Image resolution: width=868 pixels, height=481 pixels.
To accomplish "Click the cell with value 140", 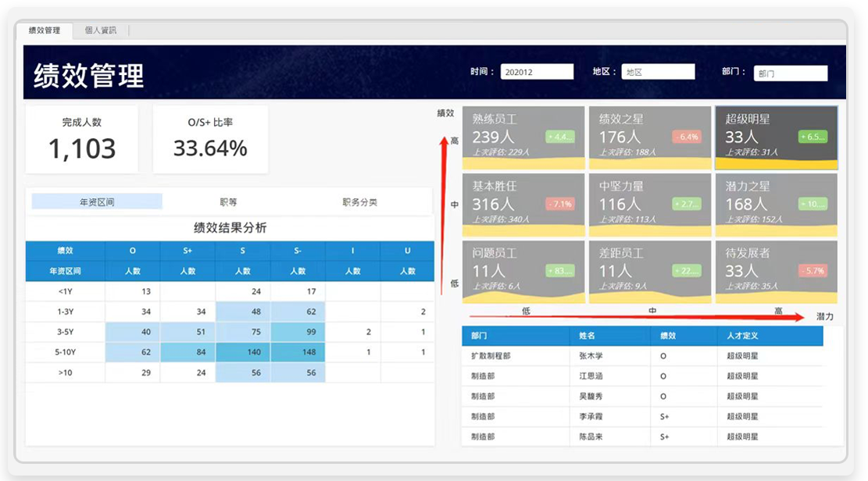I will (243, 352).
